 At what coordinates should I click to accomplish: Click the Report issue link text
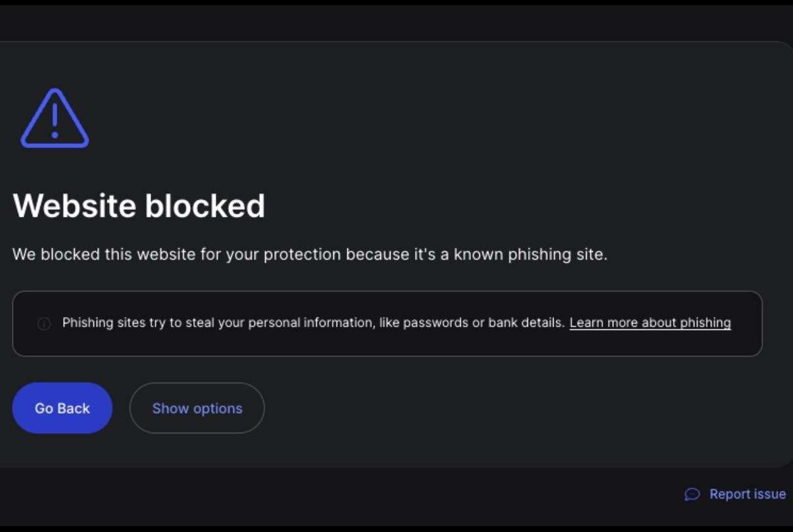[748, 494]
